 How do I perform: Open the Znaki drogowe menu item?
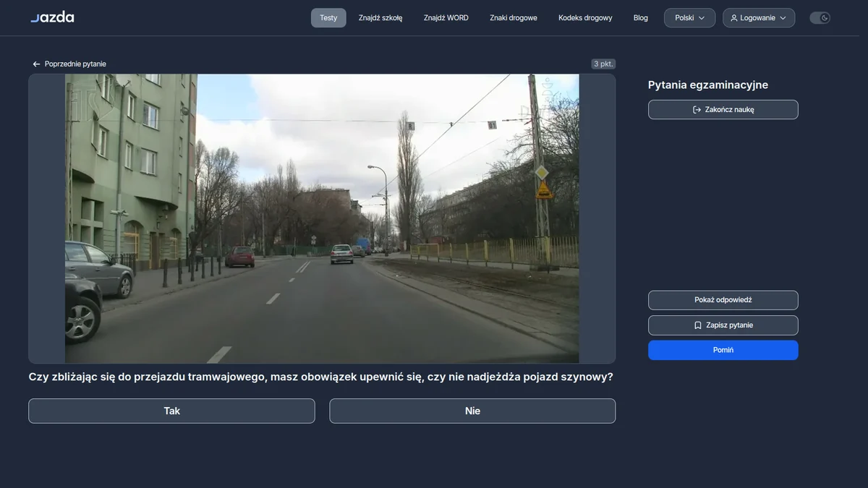point(514,18)
